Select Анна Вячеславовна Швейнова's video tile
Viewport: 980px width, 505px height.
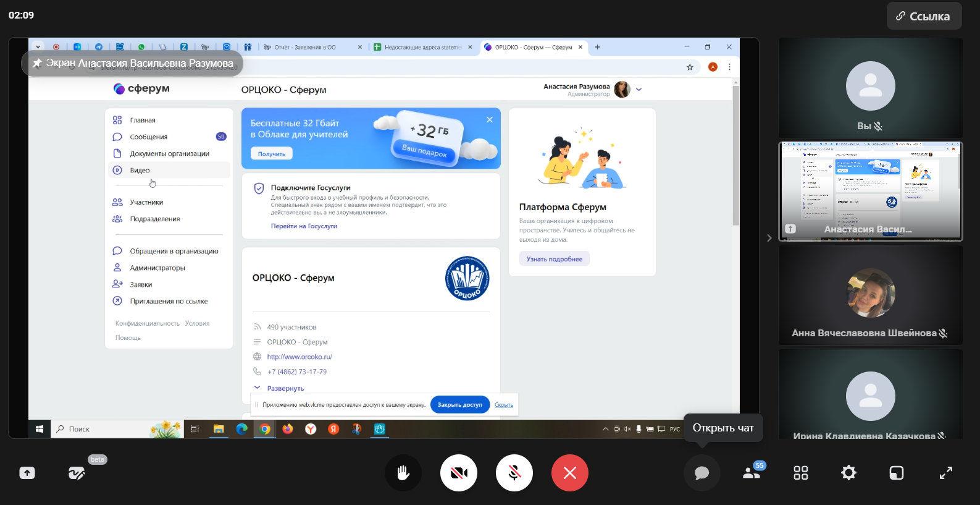[x=870, y=295]
